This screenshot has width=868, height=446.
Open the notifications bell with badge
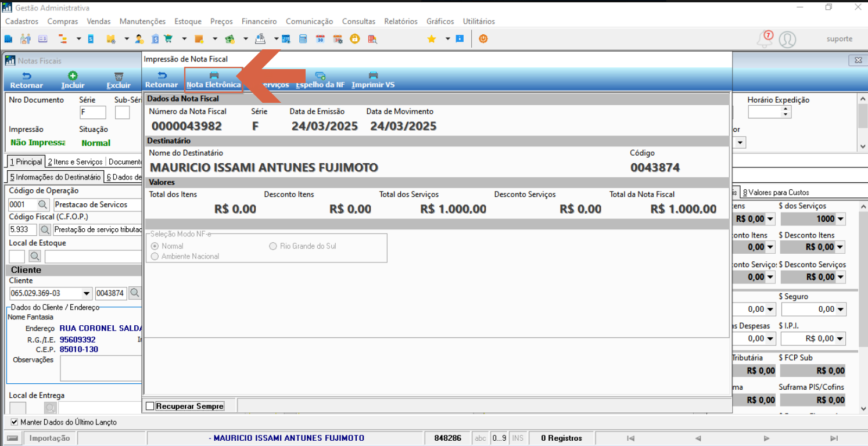[765, 39]
